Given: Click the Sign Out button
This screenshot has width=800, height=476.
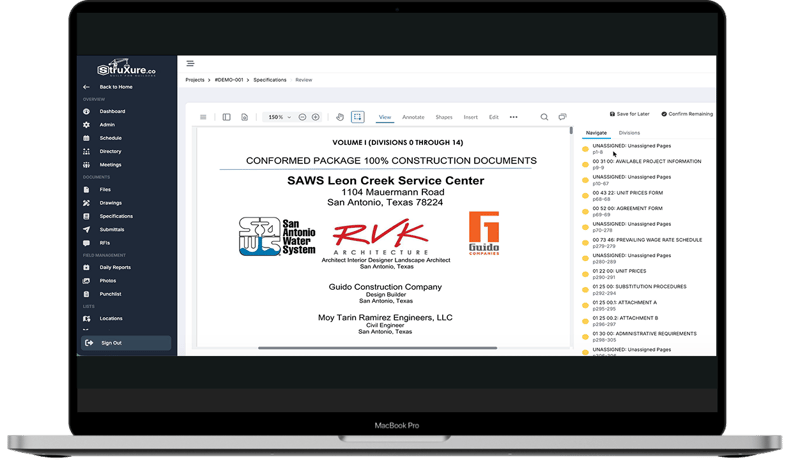Looking at the screenshot, I should [x=126, y=343].
